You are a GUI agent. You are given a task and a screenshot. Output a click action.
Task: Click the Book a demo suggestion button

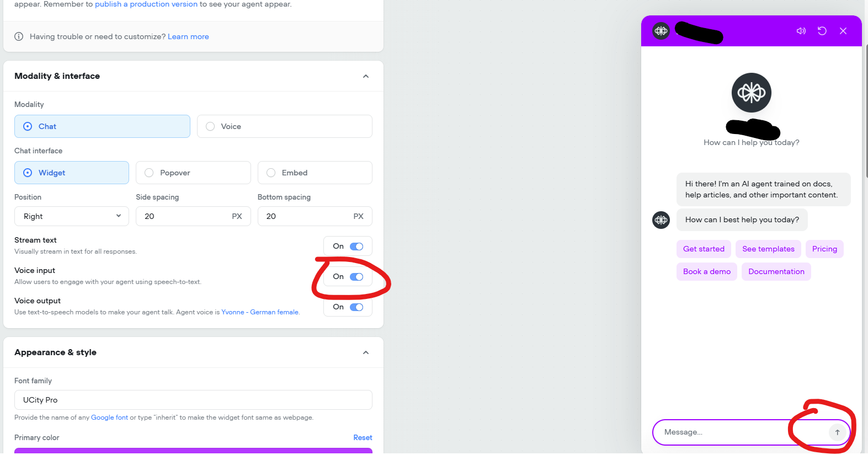pyautogui.click(x=706, y=271)
